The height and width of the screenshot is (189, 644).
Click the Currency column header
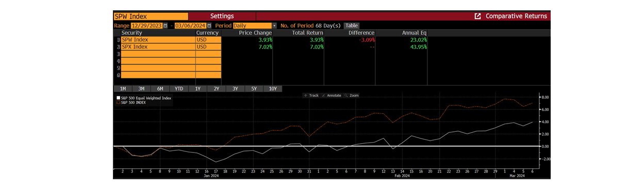click(207, 33)
